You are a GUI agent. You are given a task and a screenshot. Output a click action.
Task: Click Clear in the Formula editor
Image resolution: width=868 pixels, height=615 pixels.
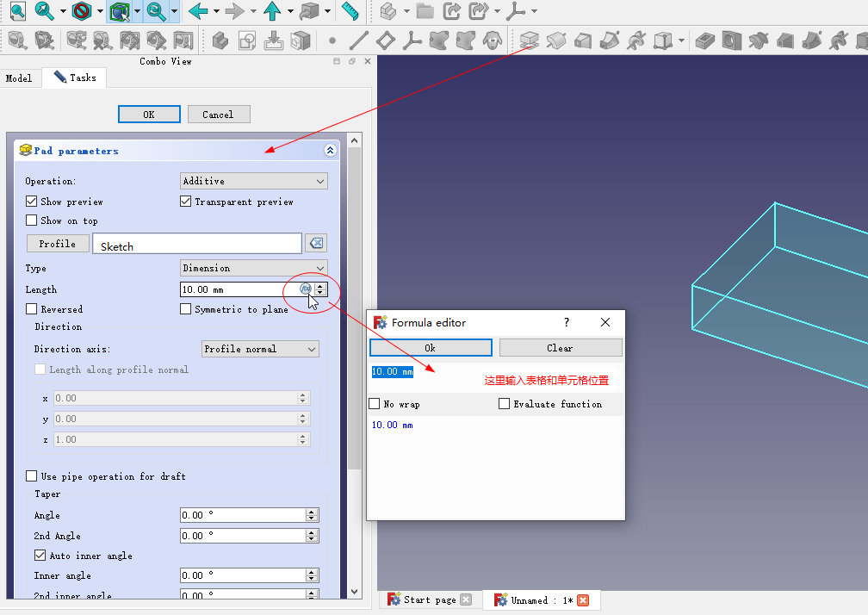click(561, 348)
